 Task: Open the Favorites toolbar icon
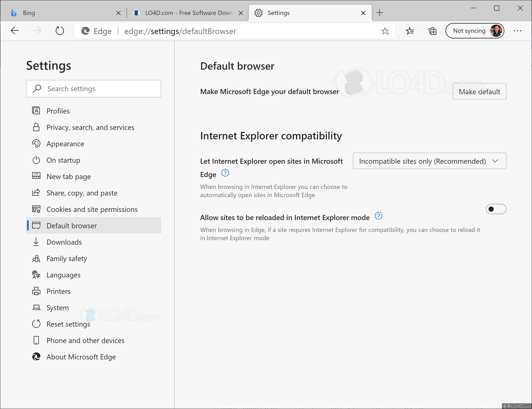[410, 31]
